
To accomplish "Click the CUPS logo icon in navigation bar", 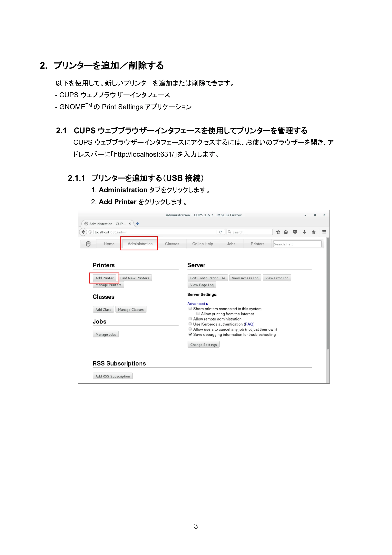I will pyautogui.click(x=88, y=244).
